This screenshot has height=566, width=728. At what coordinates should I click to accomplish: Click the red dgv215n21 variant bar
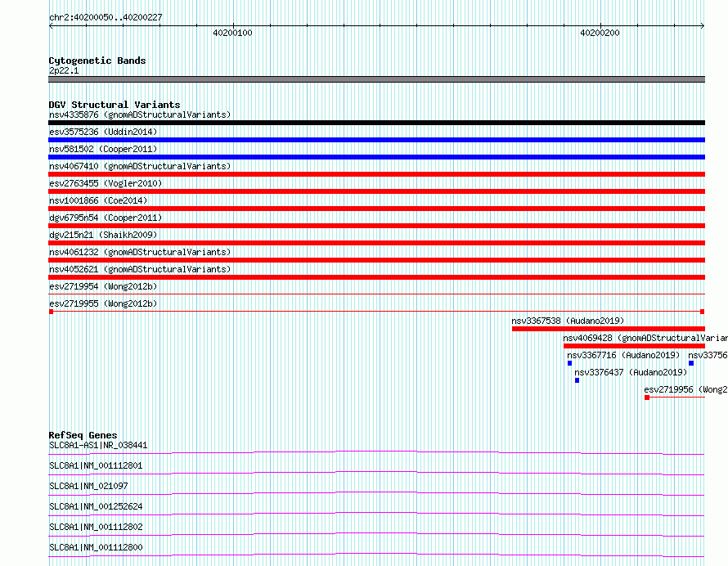click(x=376, y=243)
